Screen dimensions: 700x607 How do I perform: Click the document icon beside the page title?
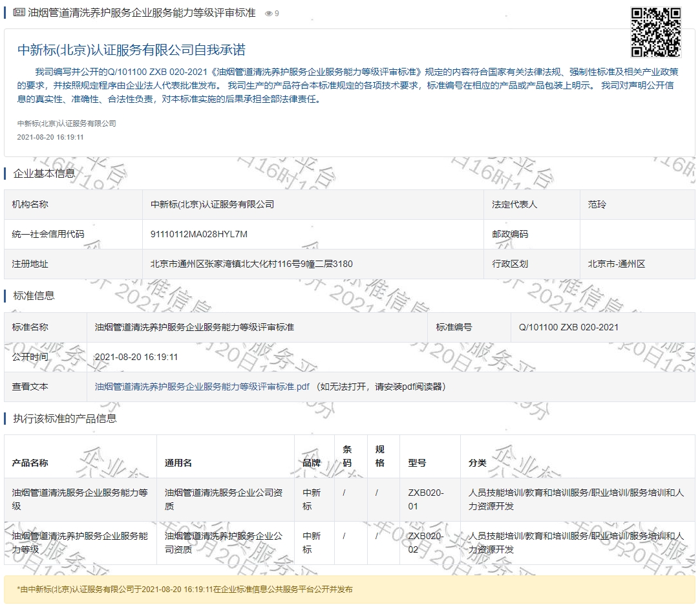coord(19,13)
